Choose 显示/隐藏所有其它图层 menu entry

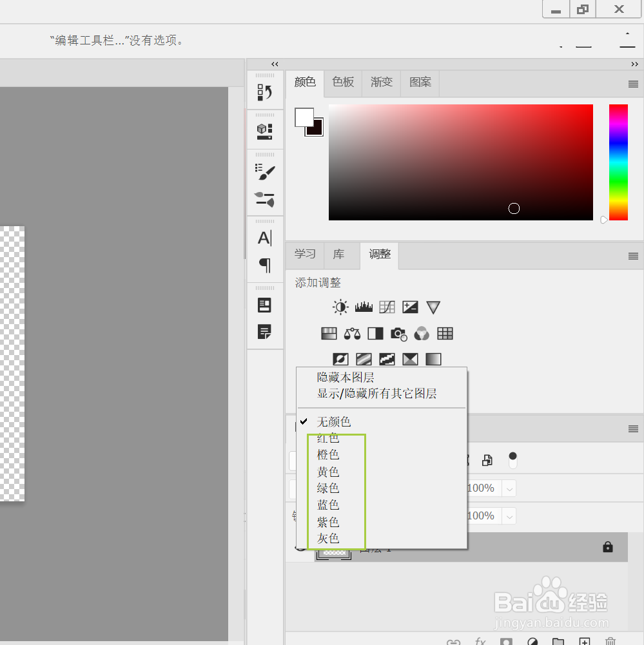382,394
